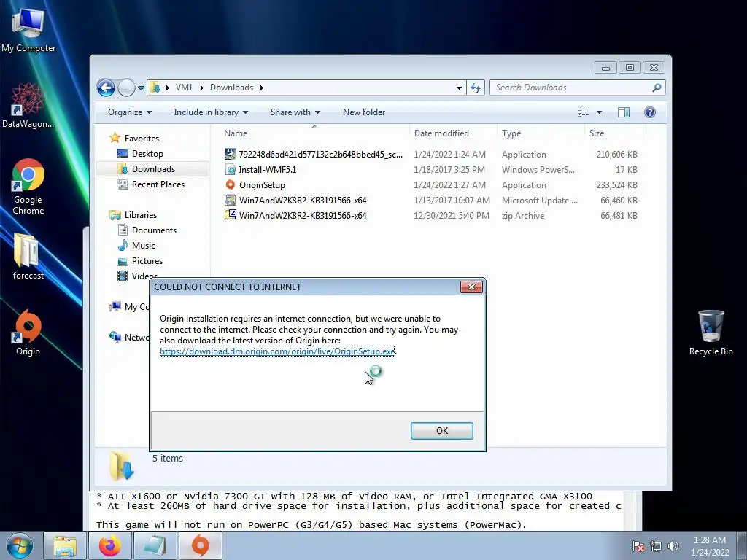
Task: Select the Origin desktop shortcut
Action: [x=28, y=332]
